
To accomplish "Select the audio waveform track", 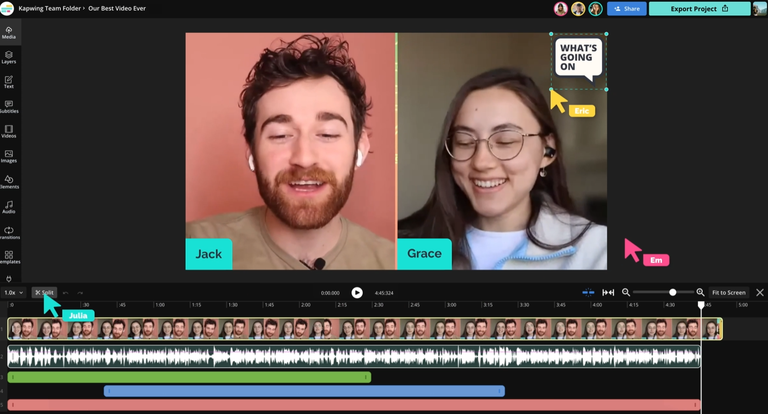I will click(x=354, y=356).
